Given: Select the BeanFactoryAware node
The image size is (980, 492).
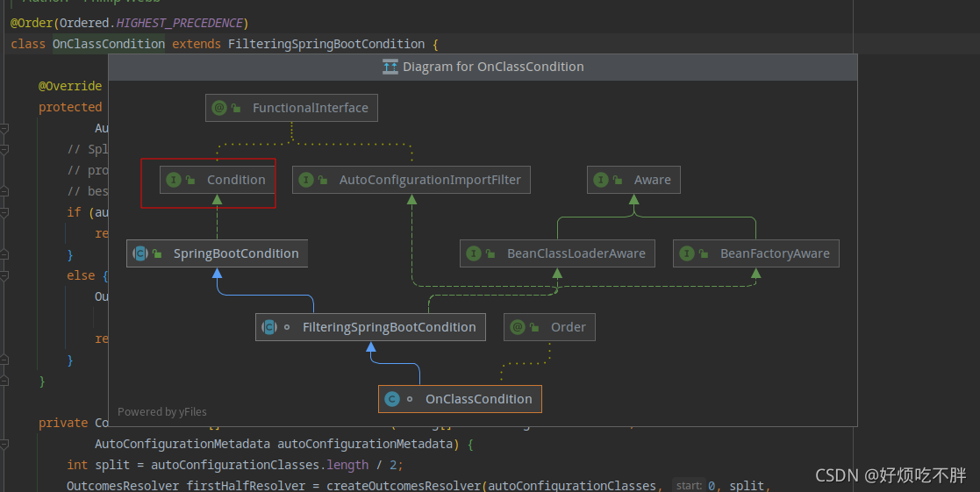Looking at the screenshot, I should [756, 253].
